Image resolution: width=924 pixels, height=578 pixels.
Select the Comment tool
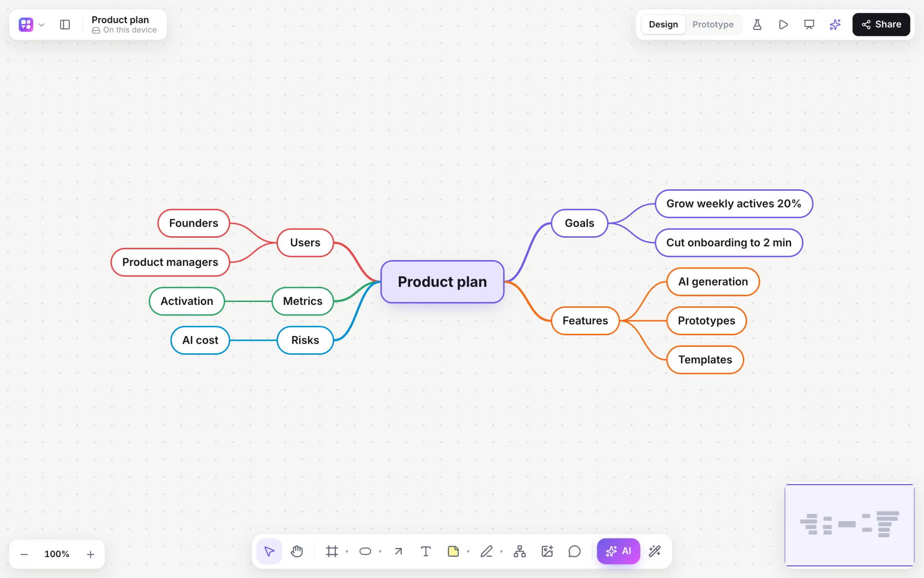[x=574, y=551]
